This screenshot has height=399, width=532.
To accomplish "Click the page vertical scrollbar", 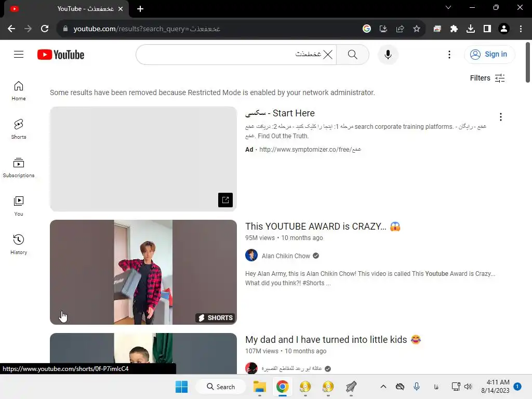I will point(528,62).
